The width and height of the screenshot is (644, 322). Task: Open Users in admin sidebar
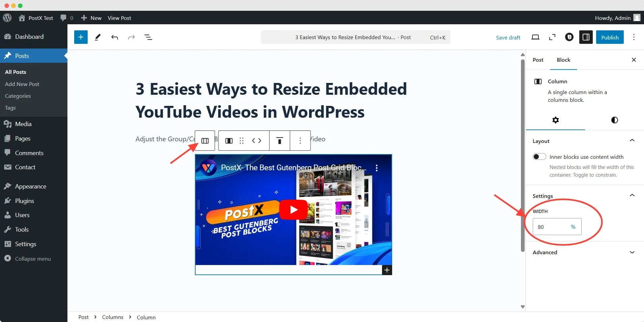(x=34, y=215)
